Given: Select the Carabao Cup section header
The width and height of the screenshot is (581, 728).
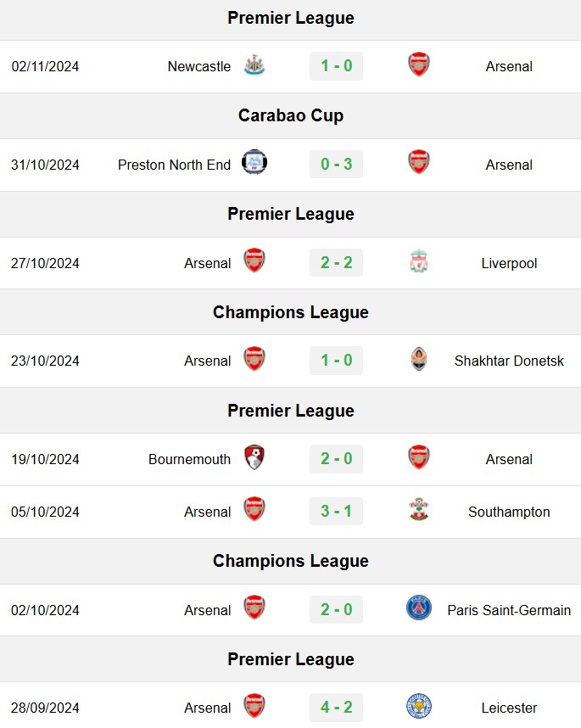Looking at the screenshot, I should (x=290, y=115).
